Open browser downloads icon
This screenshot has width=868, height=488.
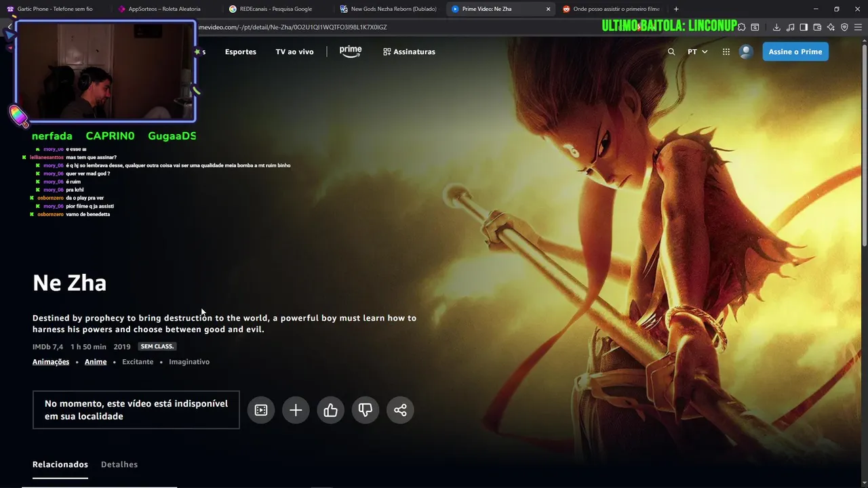click(x=776, y=27)
